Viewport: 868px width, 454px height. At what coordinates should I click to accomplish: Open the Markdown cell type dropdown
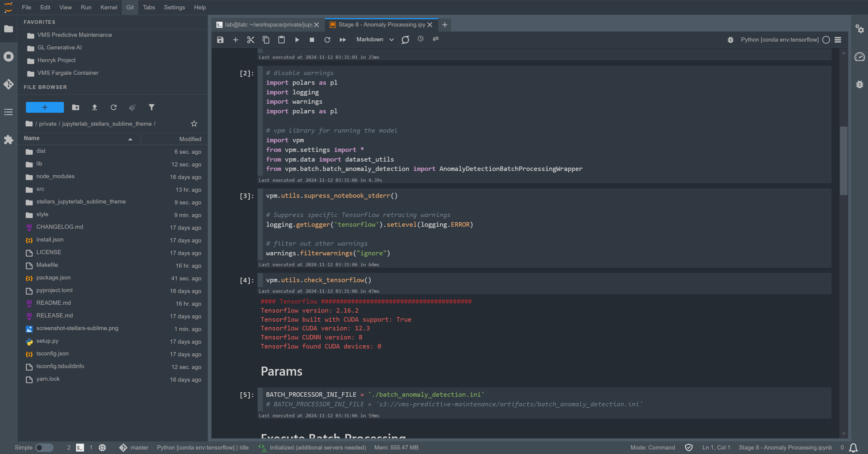click(x=374, y=39)
